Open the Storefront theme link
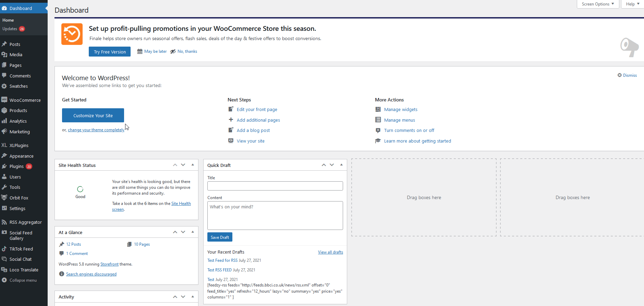 pyautogui.click(x=109, y=264)
